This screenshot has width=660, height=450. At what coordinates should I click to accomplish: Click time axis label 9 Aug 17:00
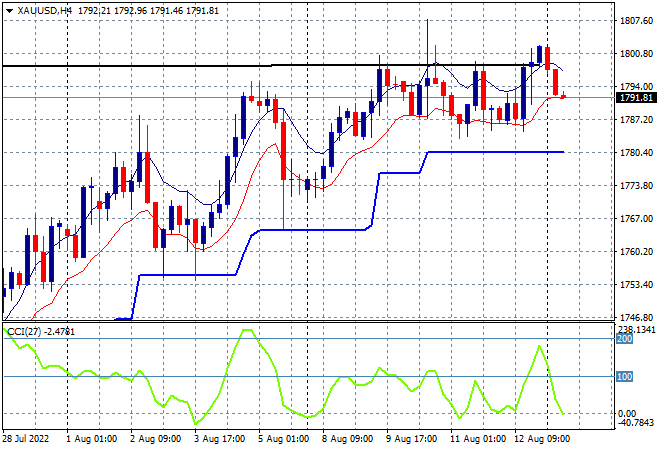tap(411, 439)
